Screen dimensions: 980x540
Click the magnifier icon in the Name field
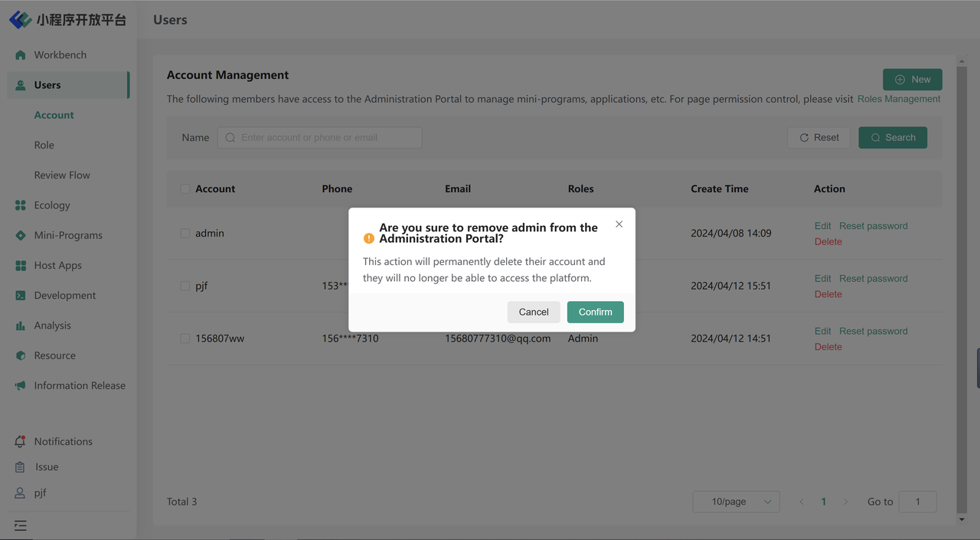pos(230,138)
